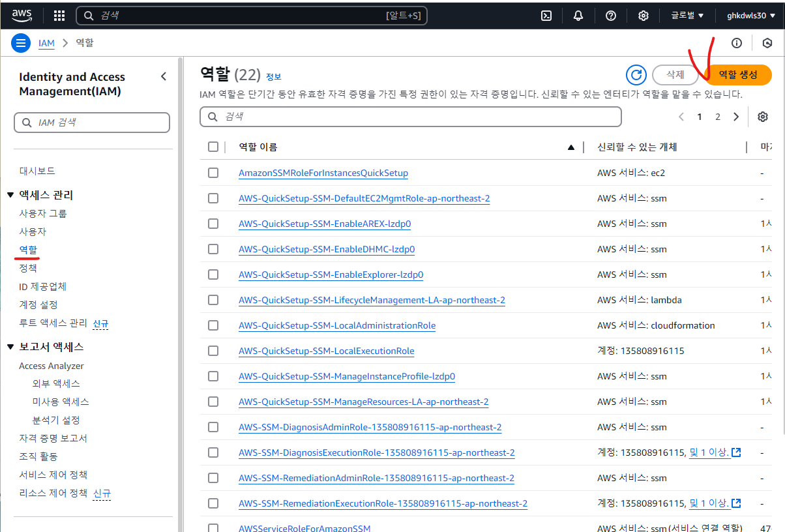The width and height of the screenshot is (785, 532).
Task: Check the ManageInstanceProfile-lzdp0 row checkbox
Action: [x=213, y=376]
